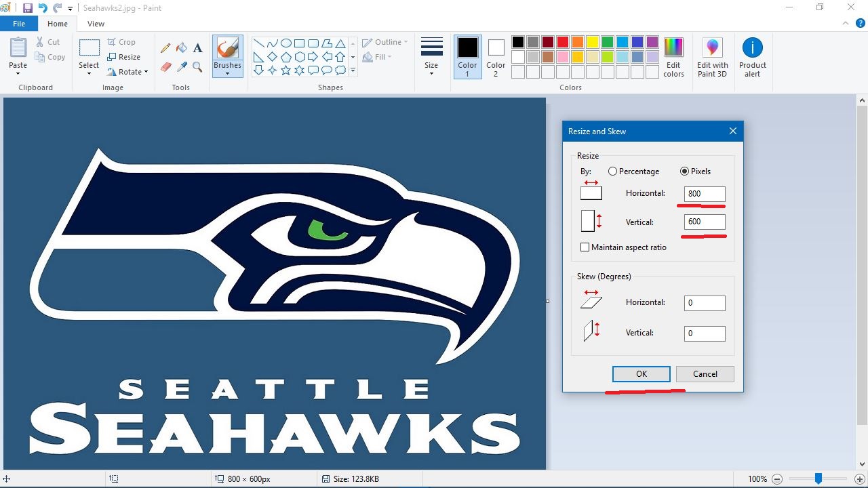The width and height of the screenshot is (868, 488).
Task: Open the Edit colors dialog
Action: [x=673, y=57]
